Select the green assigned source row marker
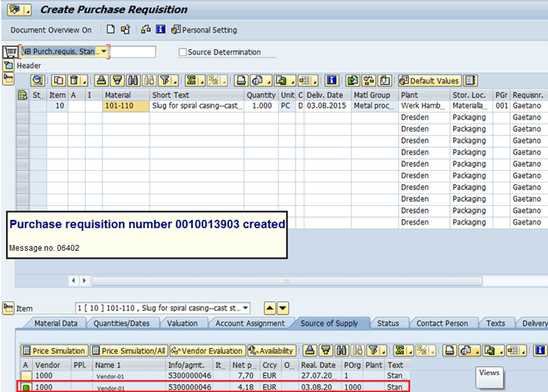The height and width of the screenshot is (392, 548). [x=26, y=386]
